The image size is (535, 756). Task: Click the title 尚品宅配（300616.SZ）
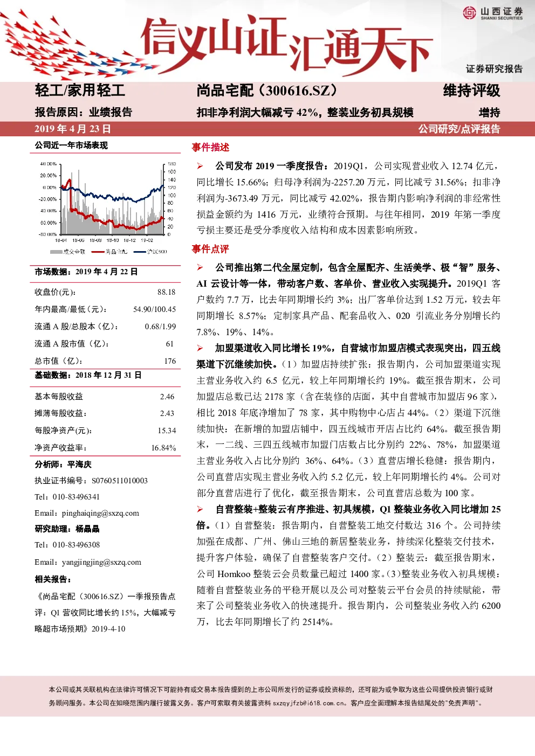point(267,91)
